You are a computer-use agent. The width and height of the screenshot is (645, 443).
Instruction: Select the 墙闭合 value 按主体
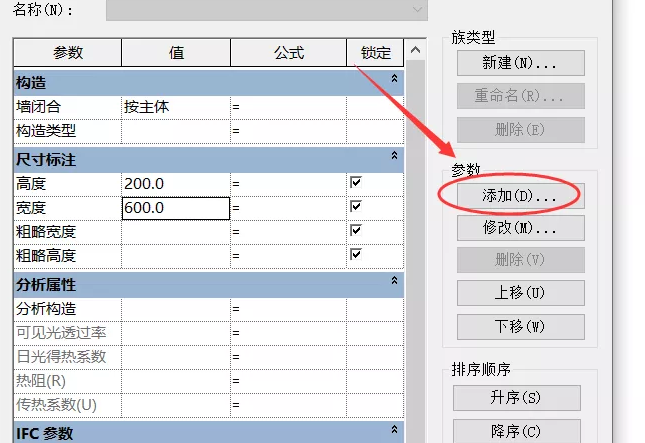[x=176, y=107]
